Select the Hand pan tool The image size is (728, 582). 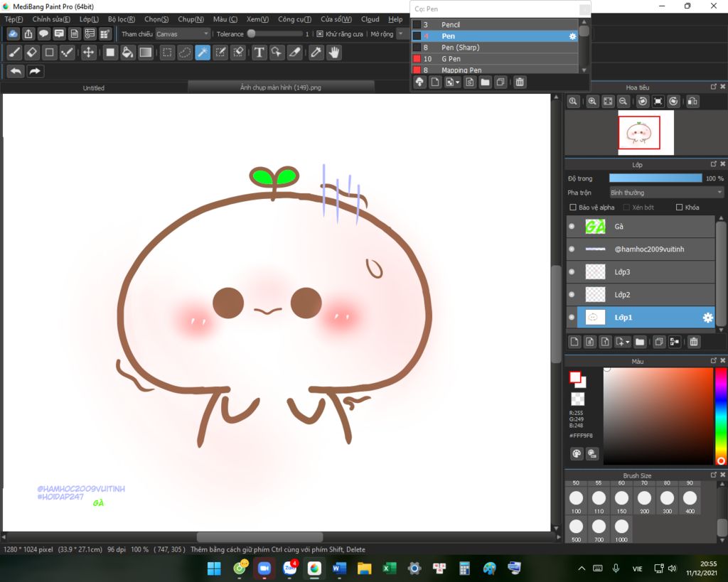coord(334,53)
